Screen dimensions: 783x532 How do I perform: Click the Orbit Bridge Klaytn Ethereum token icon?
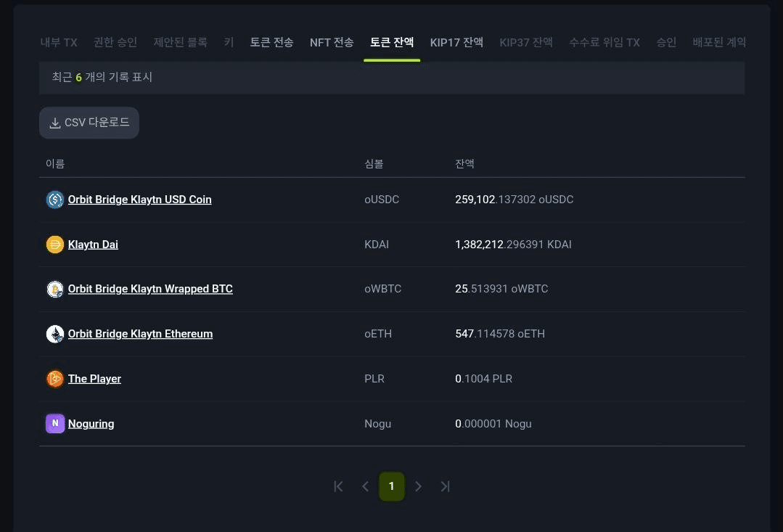pyautogui.click(x=55, y=334)
